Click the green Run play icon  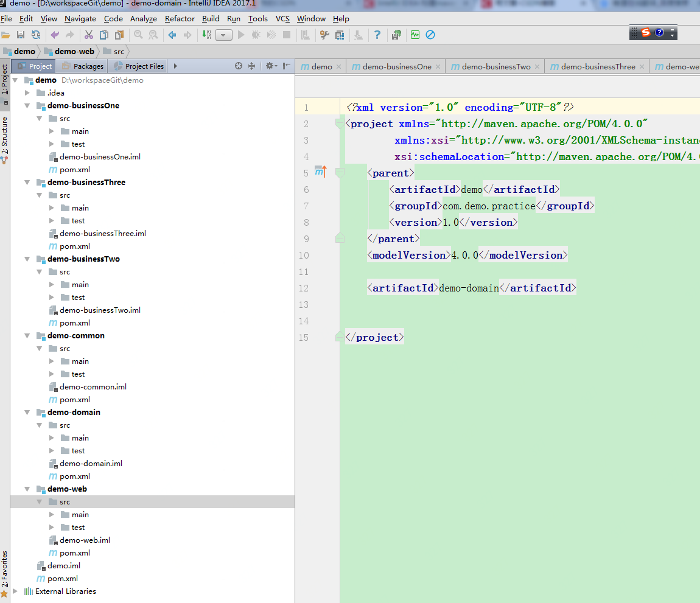(241, 35)
